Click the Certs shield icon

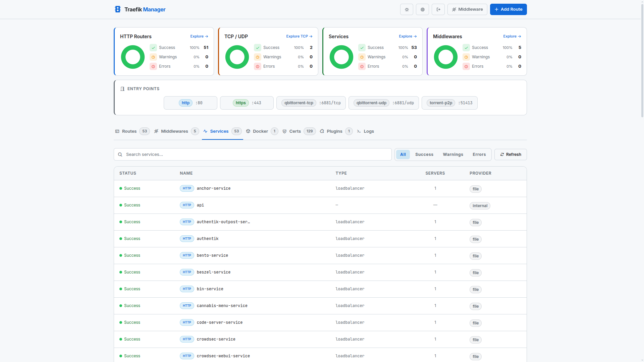coord(284,131)
